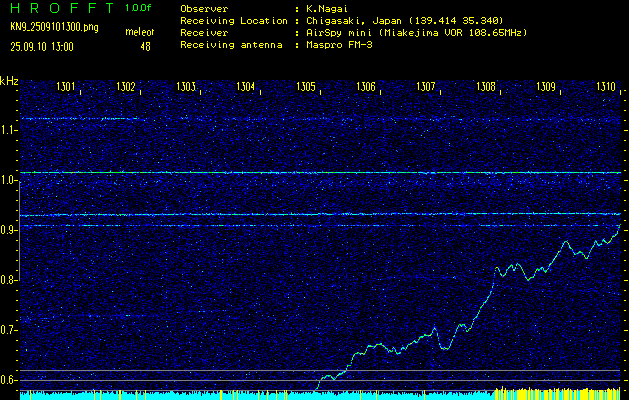Select the AirSpy mini receiver text
The height and width of the screenshot is (400, 629).
pyautogui.click(x=416, y=33)
